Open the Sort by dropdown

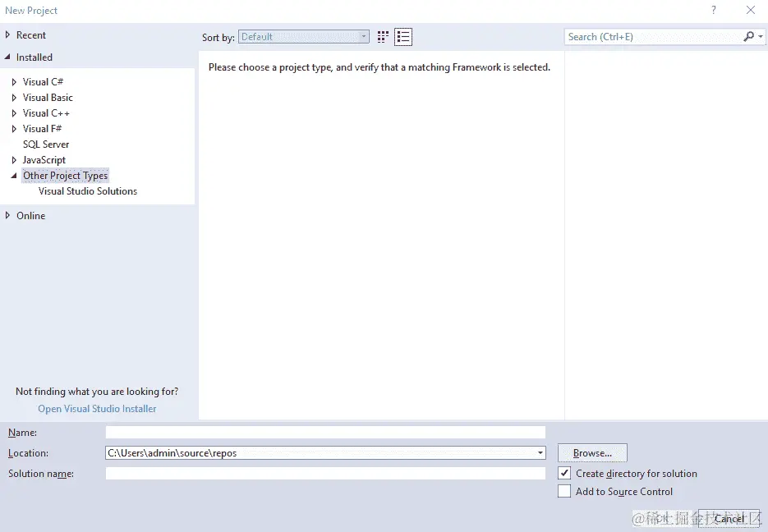(304, 37)
